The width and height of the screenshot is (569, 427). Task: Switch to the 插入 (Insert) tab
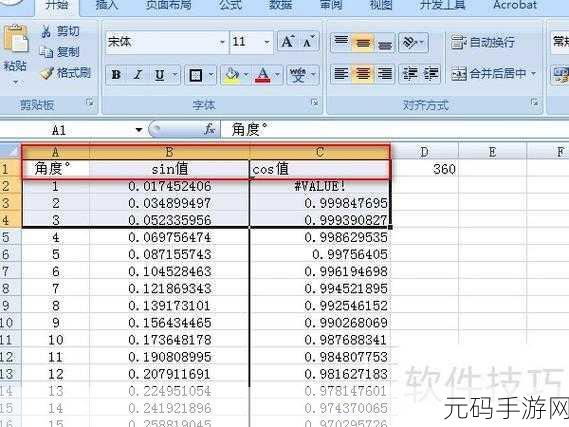[107, 5]
